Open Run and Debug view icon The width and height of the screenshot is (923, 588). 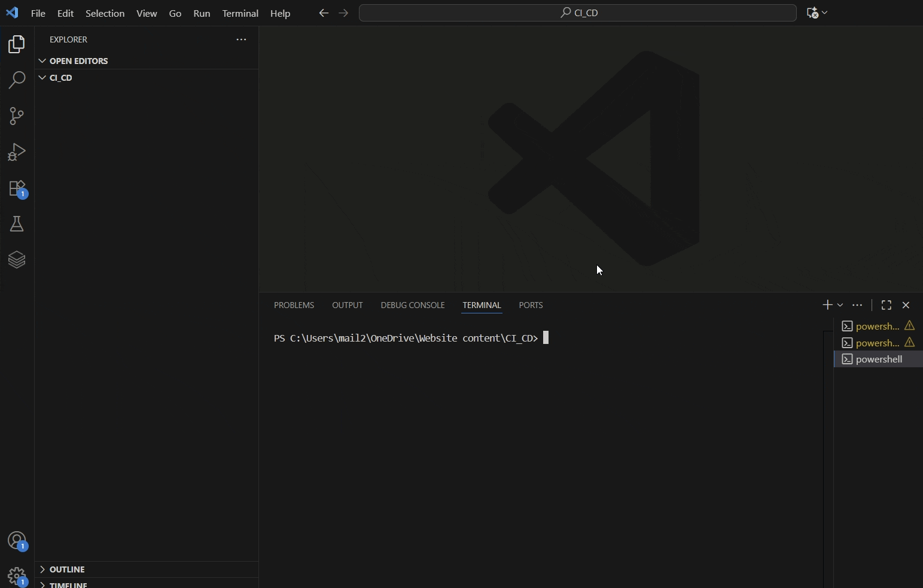point(17,152)
